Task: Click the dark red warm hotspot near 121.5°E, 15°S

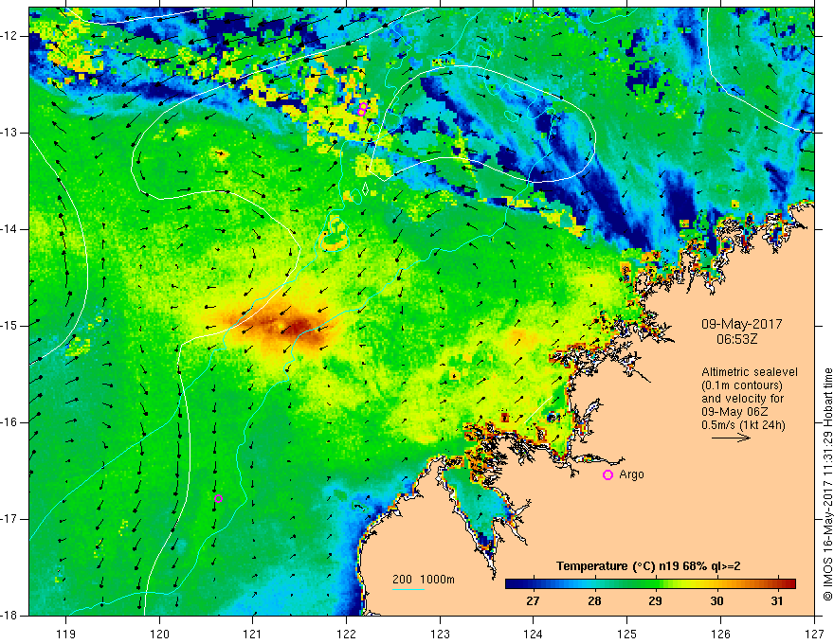Action: coord(297,326)
